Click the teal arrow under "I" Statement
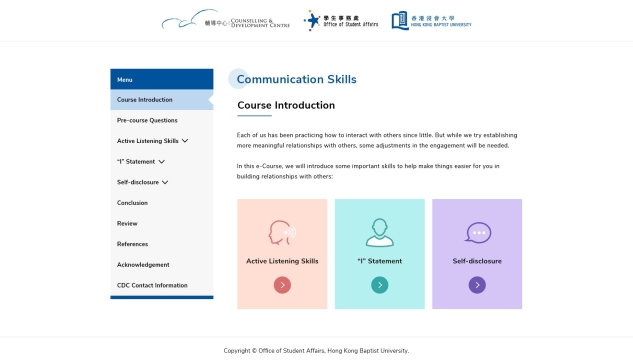 point(379,285)
